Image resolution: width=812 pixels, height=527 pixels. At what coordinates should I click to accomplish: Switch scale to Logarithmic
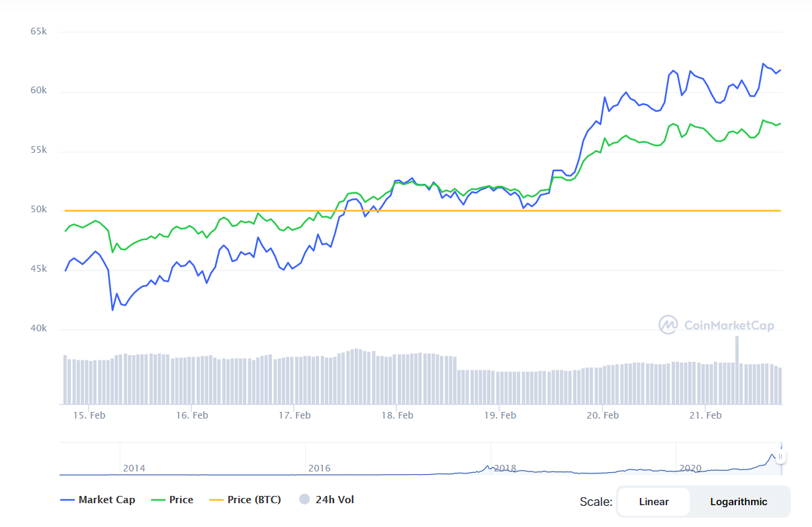pos(739,502)
